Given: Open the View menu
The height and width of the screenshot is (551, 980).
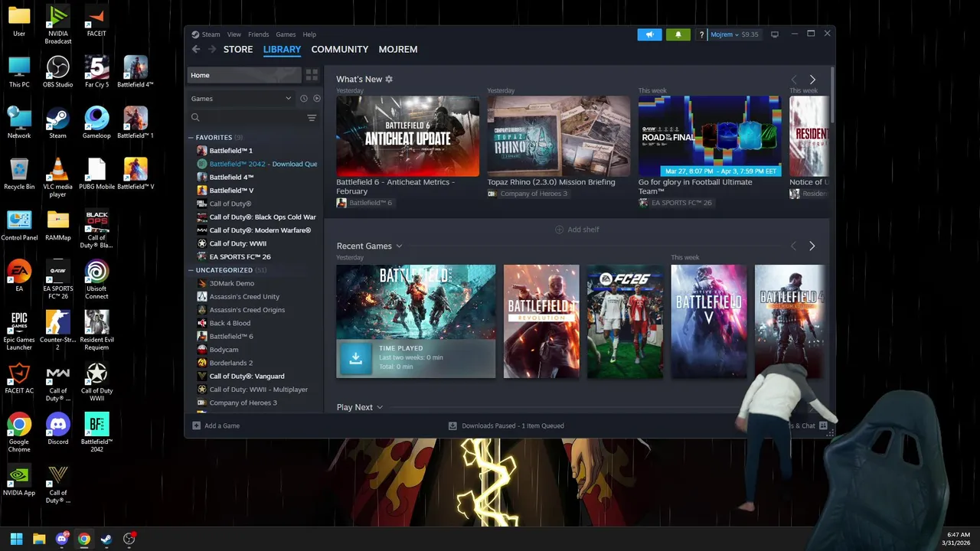Looking at the screenshot, I should click(234, 34).
